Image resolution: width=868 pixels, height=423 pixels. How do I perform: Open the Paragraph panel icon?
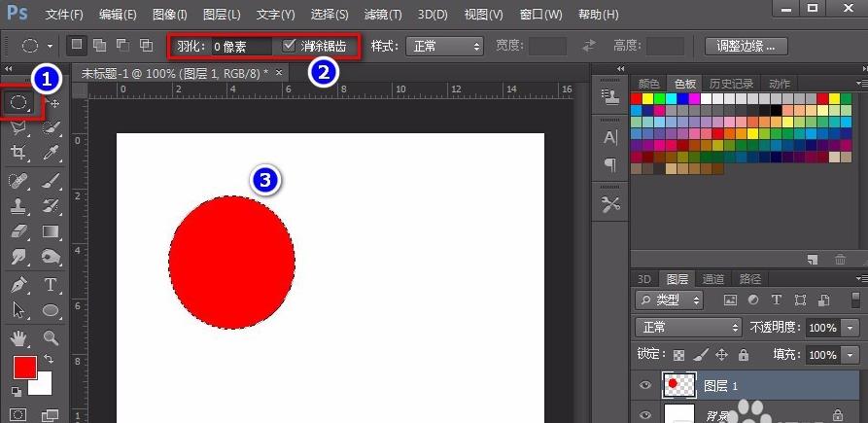click(610, 164)
